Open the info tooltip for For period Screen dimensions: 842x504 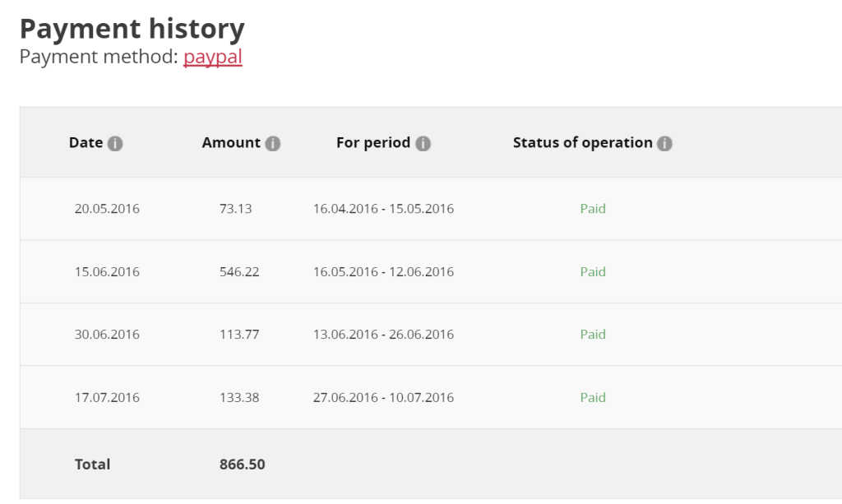423,142
